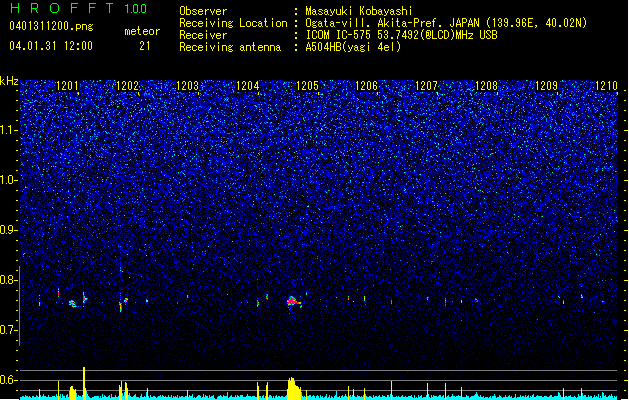Click the HROFFT program title

pos(62,8)
